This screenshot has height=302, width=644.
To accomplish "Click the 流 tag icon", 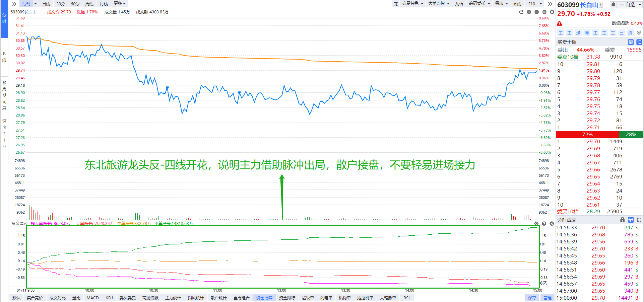I will pos(630,33).
